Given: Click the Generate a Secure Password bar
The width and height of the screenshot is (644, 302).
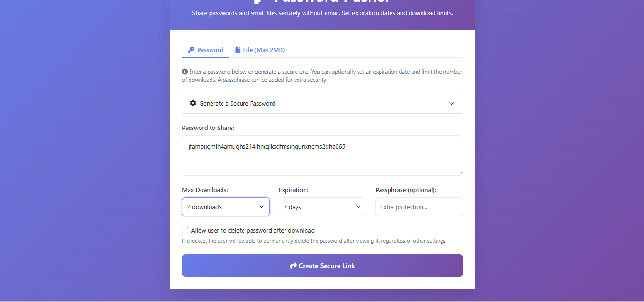Looking at the screenshot, I should click(x=322, y=103).
